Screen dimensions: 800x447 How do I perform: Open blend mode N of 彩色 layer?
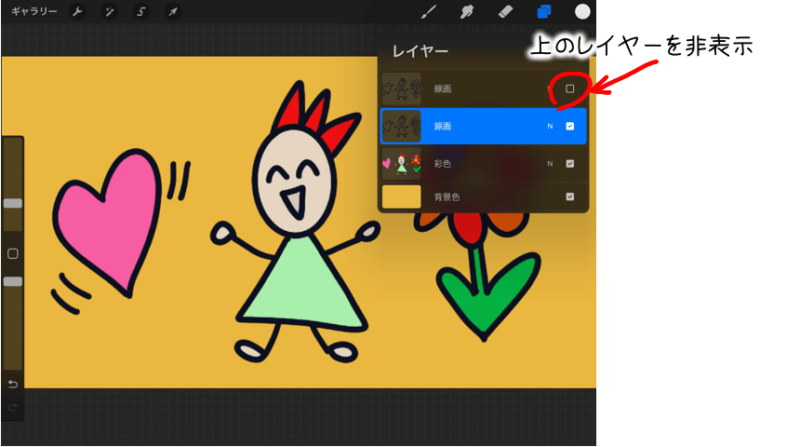tap(550, 164)
